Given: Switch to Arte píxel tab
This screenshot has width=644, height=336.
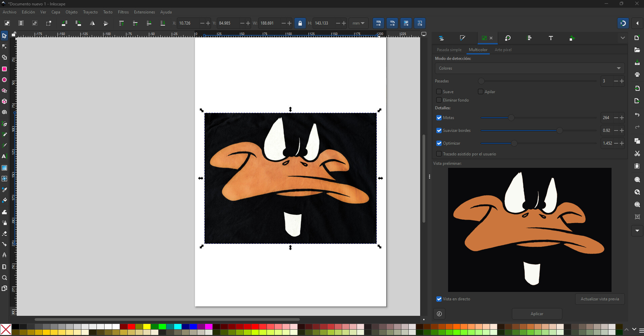Looking at the screenshot, I should pos(503,50).
